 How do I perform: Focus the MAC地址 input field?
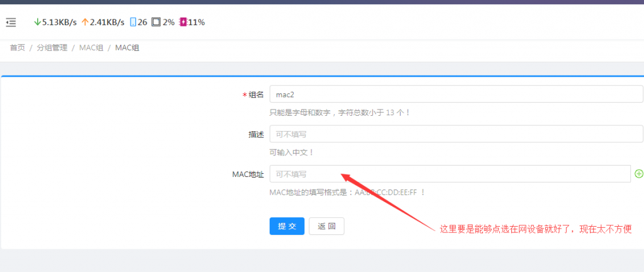pyautogui.click(x=450, y=174)
